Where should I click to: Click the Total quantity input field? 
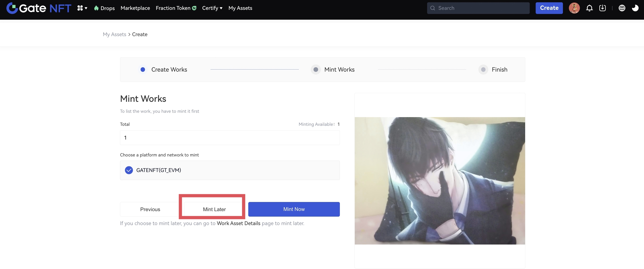pyautogui.click(x=230, y=138)
